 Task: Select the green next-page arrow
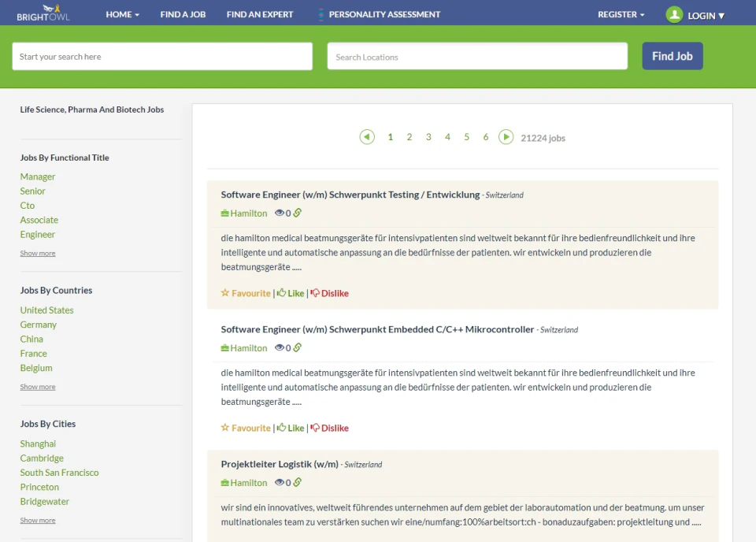506,136
